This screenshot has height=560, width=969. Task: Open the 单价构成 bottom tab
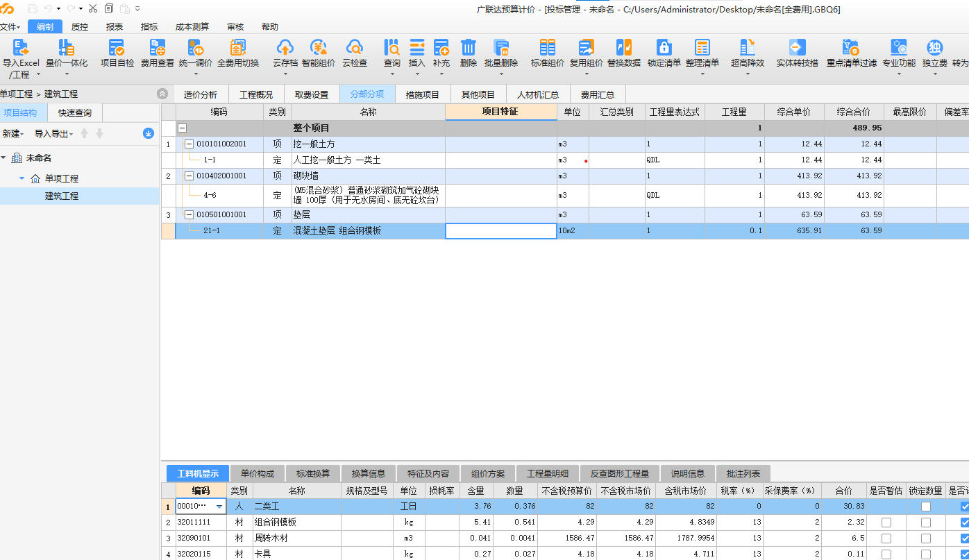tap(258, 474)
